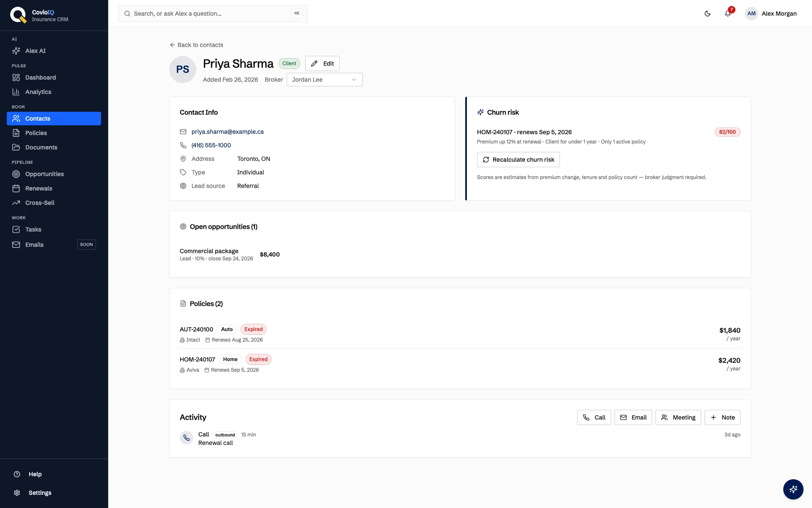Open the Broker dropdown showing Jordan Lee
812x508 pixels.
point(324,80)
